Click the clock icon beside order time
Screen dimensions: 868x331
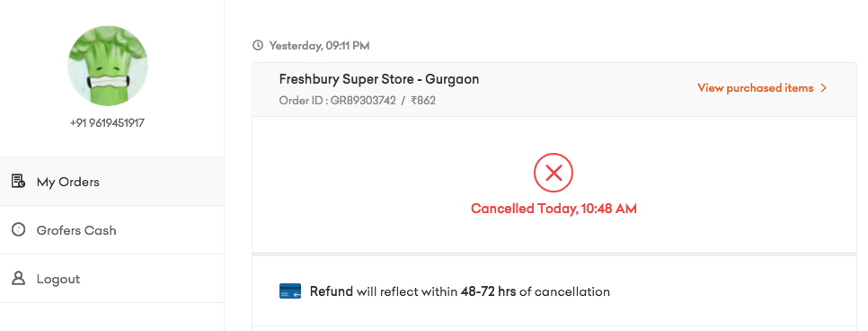click(257, 46)
